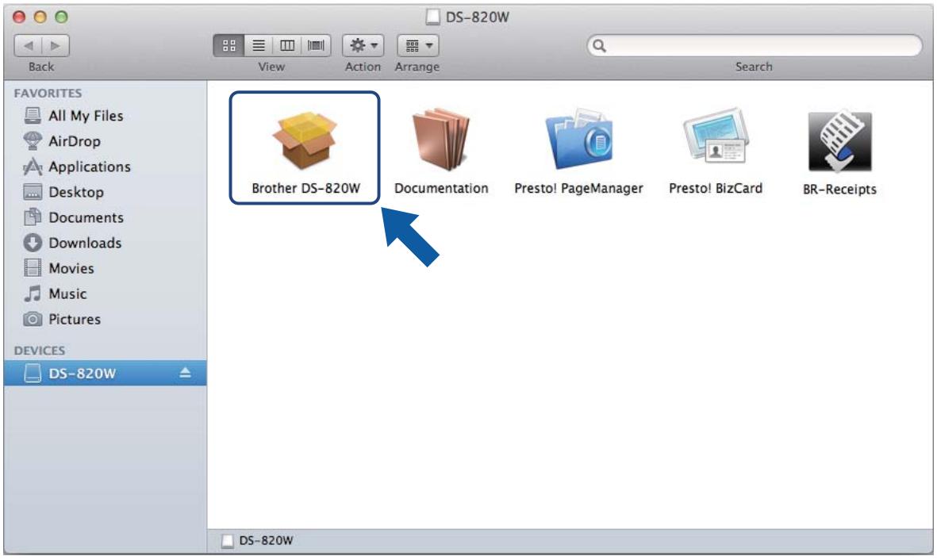Image resolution: width=937 pixels, height=560 pixels.
Task: Eject the DS-820W device
Action: click(x=185, y=373)
